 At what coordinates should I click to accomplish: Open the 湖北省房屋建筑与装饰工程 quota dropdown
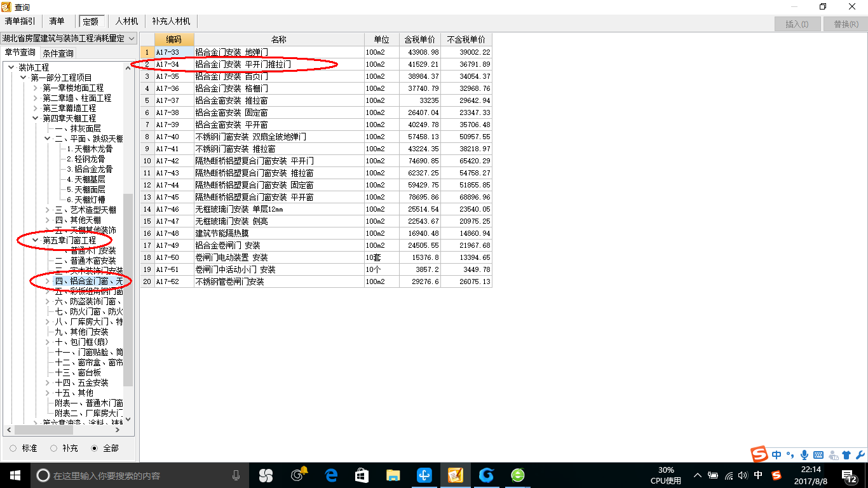pos(69,38)
